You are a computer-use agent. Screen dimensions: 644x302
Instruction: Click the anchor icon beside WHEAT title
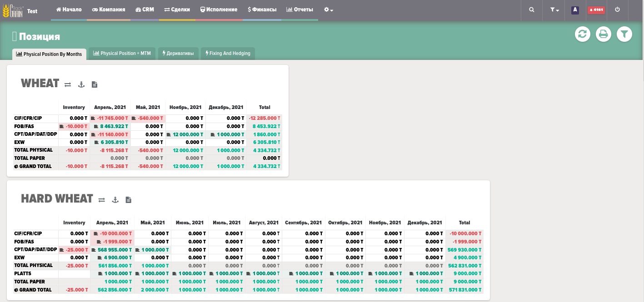[x=81, y=84]
